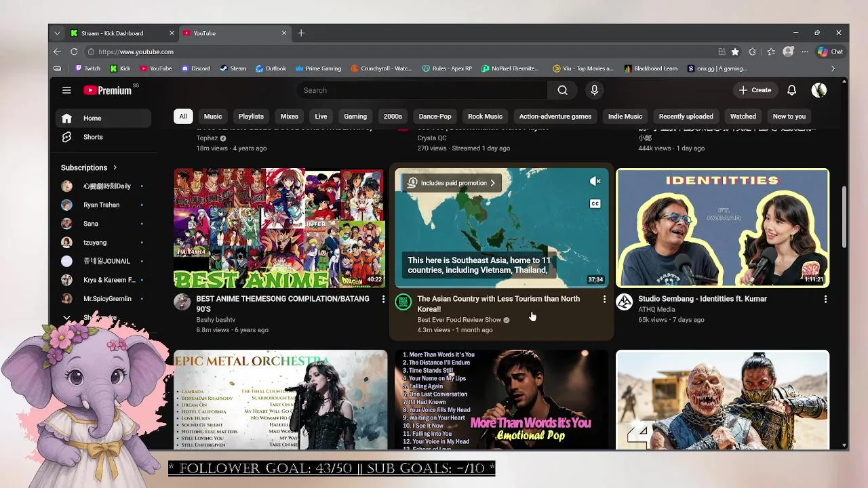The height and width of the screenshot is (488, 868).
Task: Unmute the Southeast Asia video preview
Action: click(x=595, y=181)
